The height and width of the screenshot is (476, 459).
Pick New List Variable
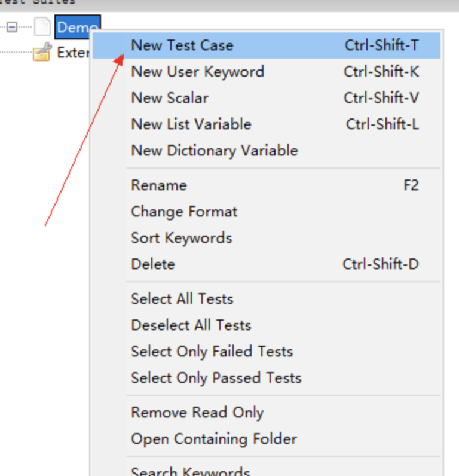[267, 124]
